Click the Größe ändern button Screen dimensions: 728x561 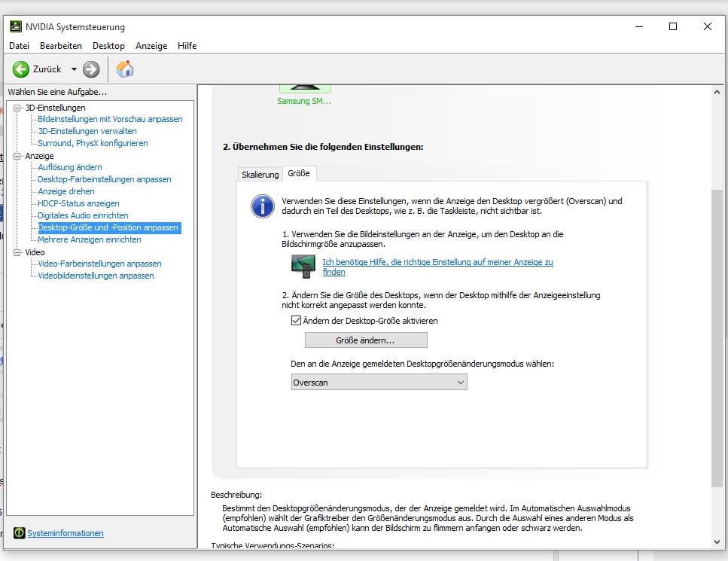coord(366,340)
